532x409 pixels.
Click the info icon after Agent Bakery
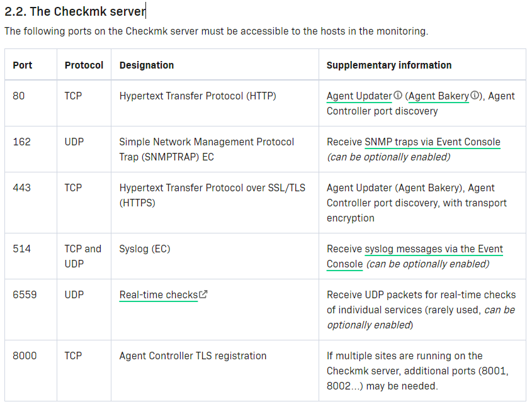[475, 96]
